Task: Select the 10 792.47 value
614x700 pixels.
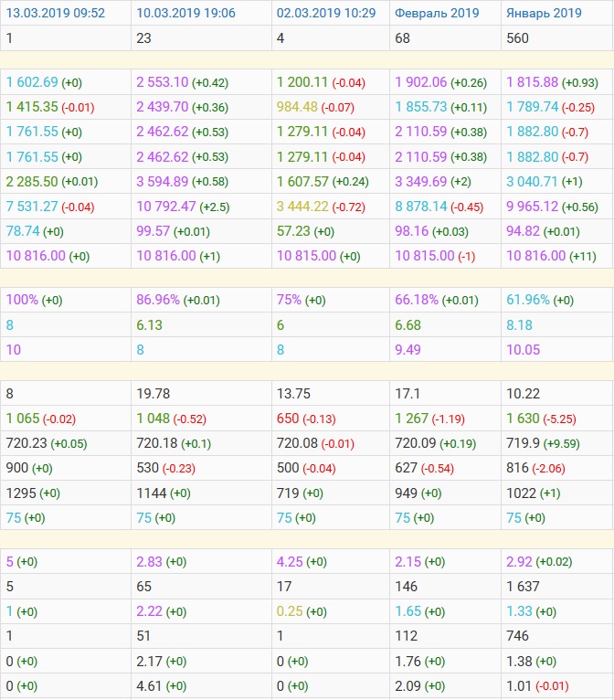Action: click(166, 206)
